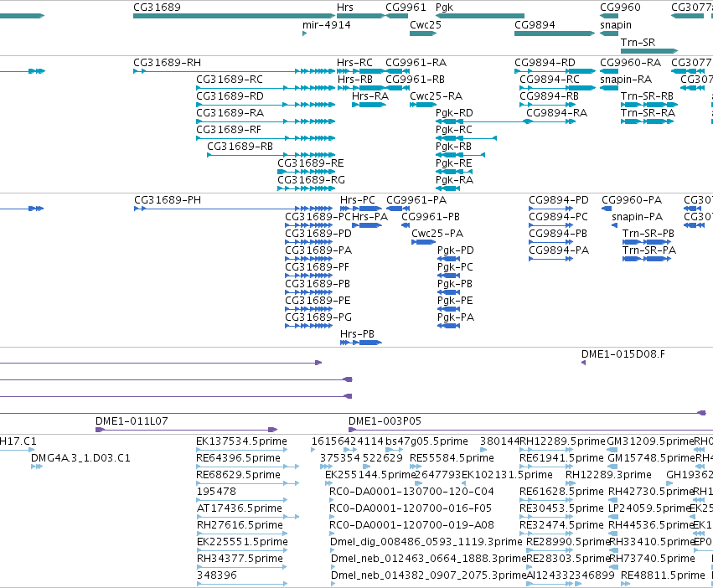The width and height of the screenshot is (713, 588).
Task: Click the Cwc25-RA transcript
Action: 423,105
